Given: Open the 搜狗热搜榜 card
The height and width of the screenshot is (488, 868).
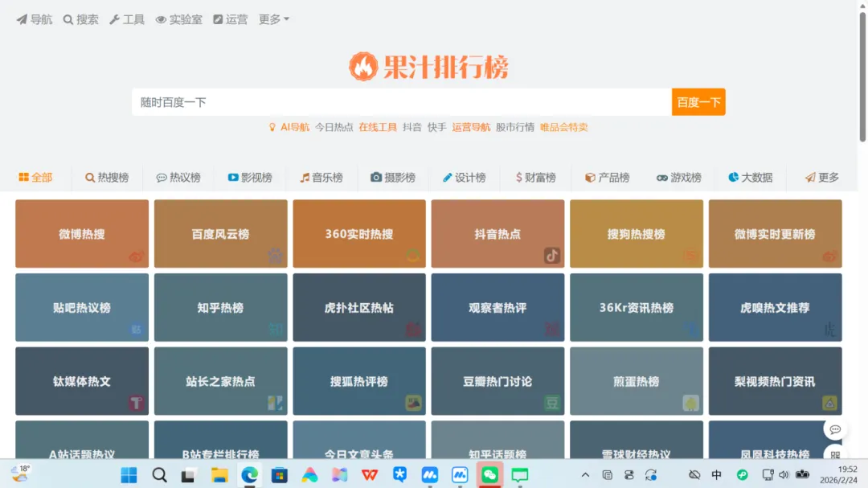Looking at the screenshot, I should click(x=637, y=234).
